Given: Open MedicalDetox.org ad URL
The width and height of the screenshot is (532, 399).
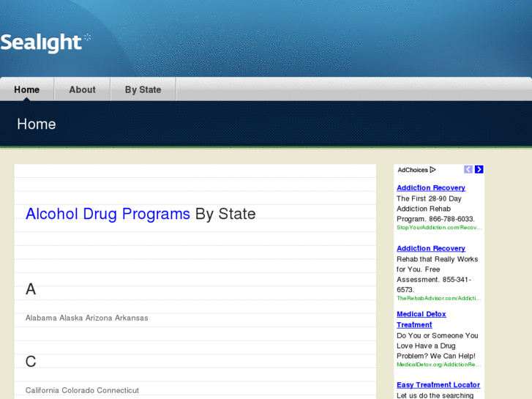Looking at the screenshot, I should (438, 365).
